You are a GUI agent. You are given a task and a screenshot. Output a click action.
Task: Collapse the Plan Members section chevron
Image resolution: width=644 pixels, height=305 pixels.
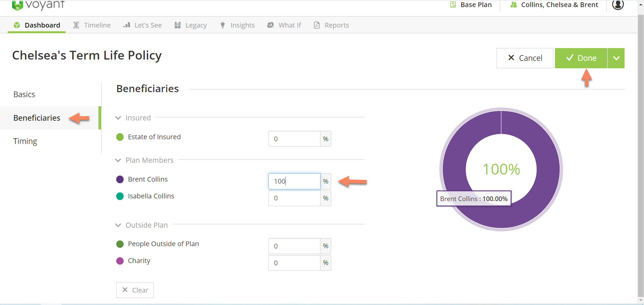pyautogui.click(x=118, y=160)
